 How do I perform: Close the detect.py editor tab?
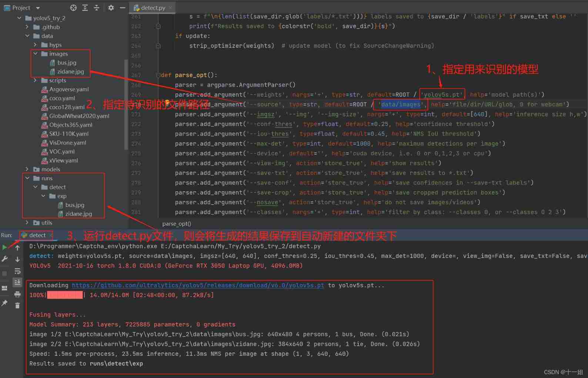point(170,8)
